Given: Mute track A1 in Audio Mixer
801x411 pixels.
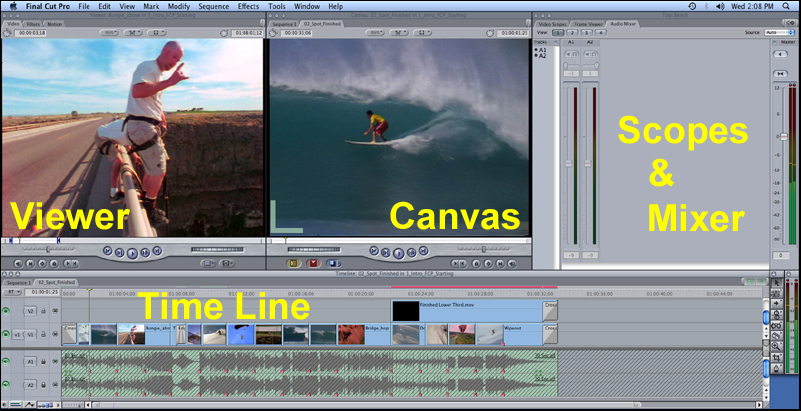Looking at the screenshot, I should coord(567,54).
